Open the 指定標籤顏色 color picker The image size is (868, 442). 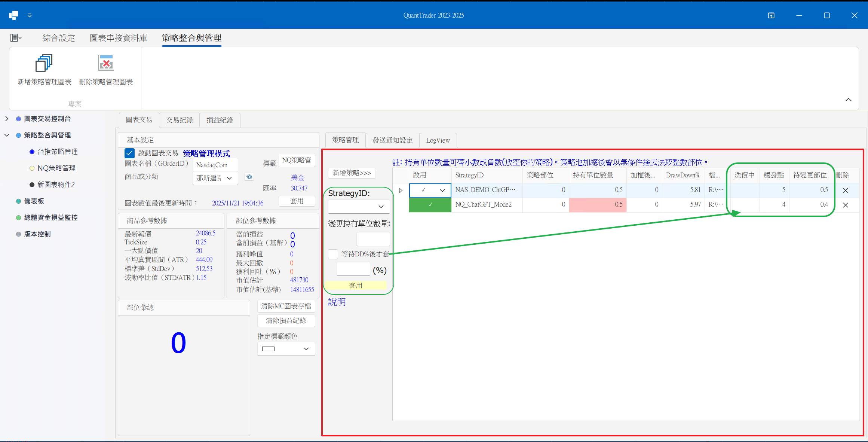(286, 349)
